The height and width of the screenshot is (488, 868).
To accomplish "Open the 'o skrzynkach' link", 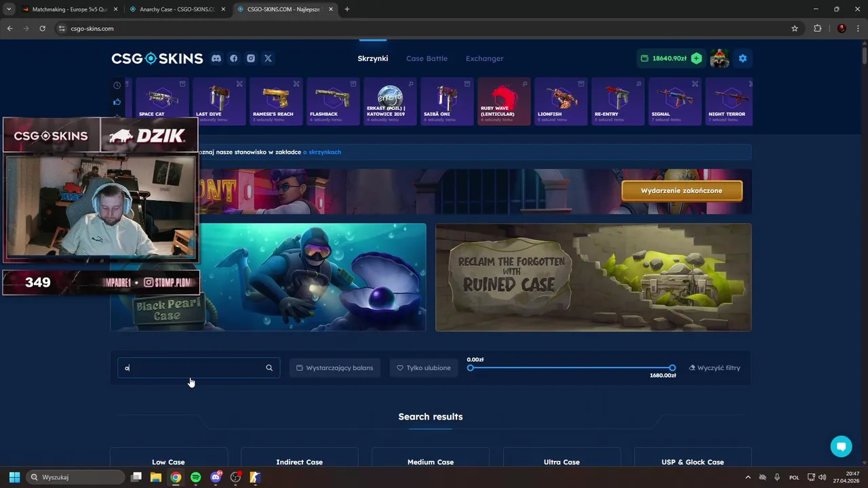I will [322, 152].
